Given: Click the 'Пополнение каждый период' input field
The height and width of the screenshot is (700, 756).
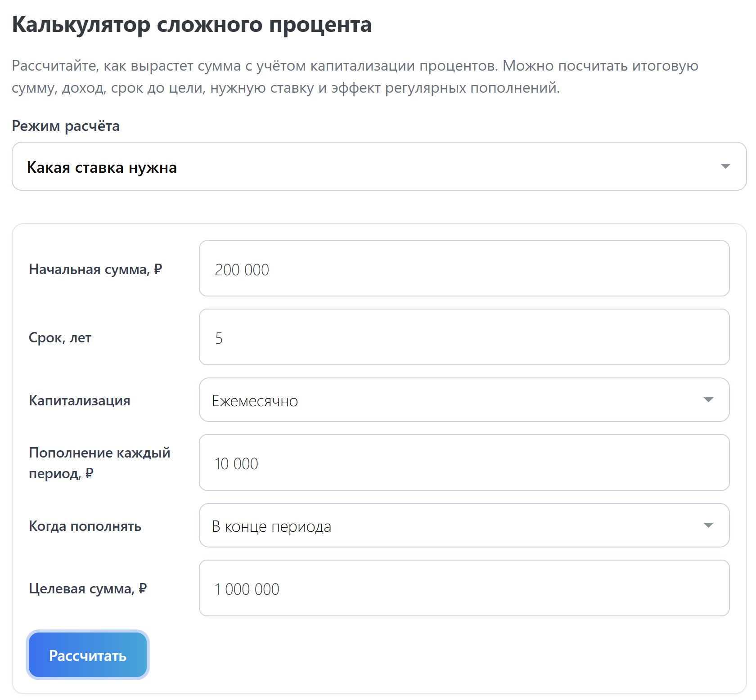Looking at the screenshot, I should (464, 462).
